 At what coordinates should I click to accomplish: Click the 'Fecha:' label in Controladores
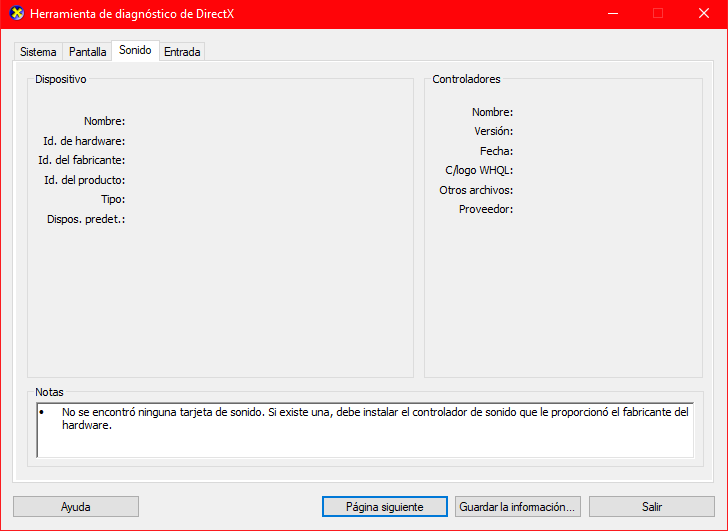(496, 151)
